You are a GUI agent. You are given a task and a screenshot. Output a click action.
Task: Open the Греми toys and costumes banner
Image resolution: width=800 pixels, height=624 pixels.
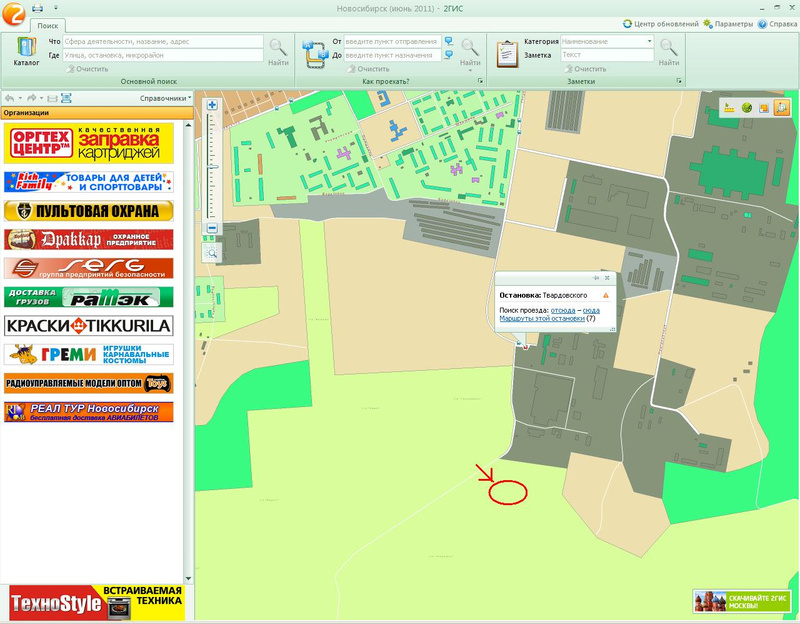tap(89, 354)
